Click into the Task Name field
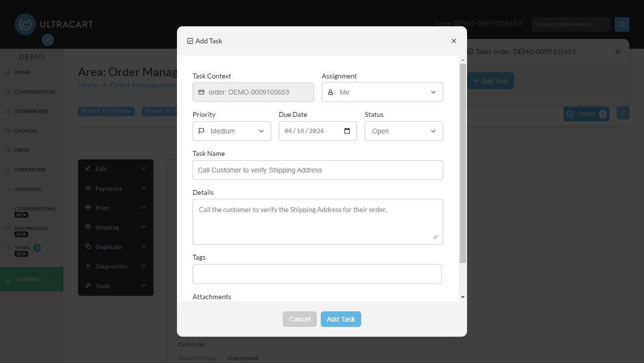The width and height of the screenshot is (644, 363). tap(318, 170)
